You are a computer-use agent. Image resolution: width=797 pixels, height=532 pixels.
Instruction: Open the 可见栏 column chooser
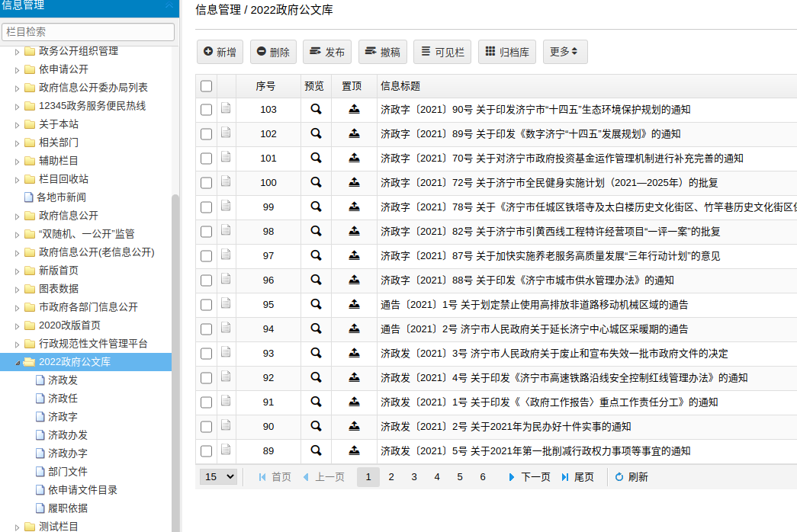[442, 52]
